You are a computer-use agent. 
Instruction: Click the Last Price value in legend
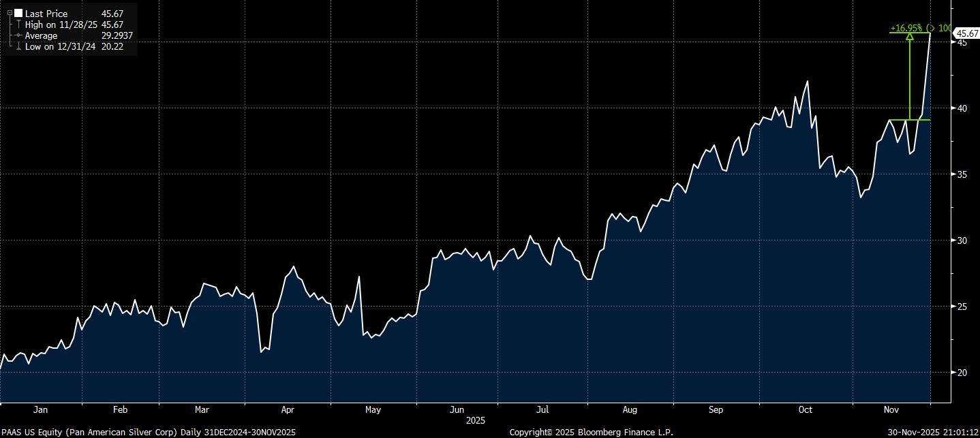click(112, 14)
